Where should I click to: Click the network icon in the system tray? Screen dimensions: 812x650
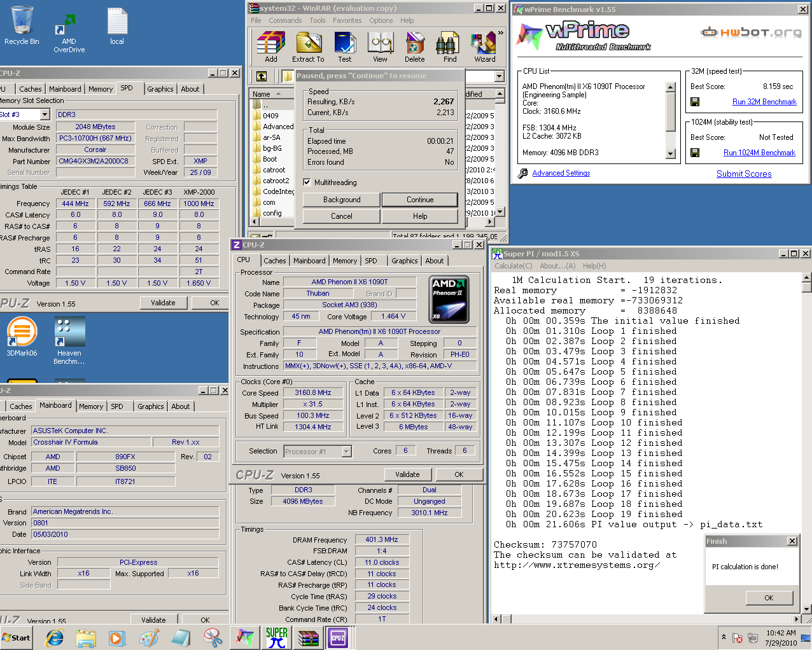[x=752, y=638]
